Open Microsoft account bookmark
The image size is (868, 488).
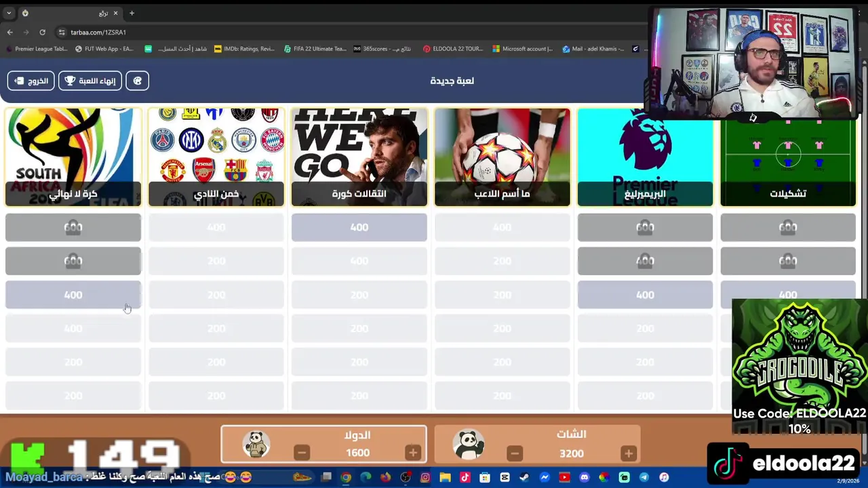523,49
